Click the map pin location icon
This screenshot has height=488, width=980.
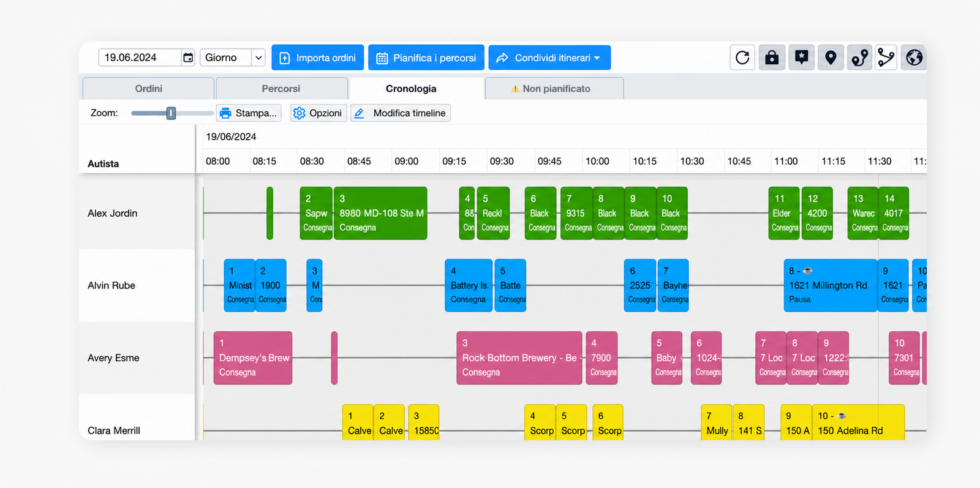point(831,58)
